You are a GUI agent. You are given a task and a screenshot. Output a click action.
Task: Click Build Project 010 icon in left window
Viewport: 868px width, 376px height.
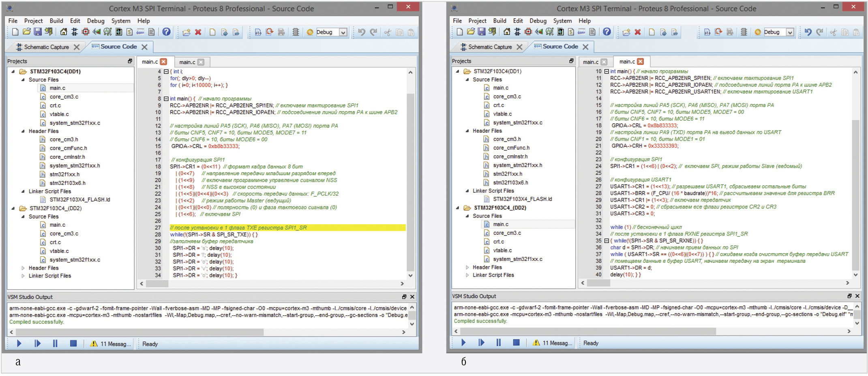click(258, 32)
